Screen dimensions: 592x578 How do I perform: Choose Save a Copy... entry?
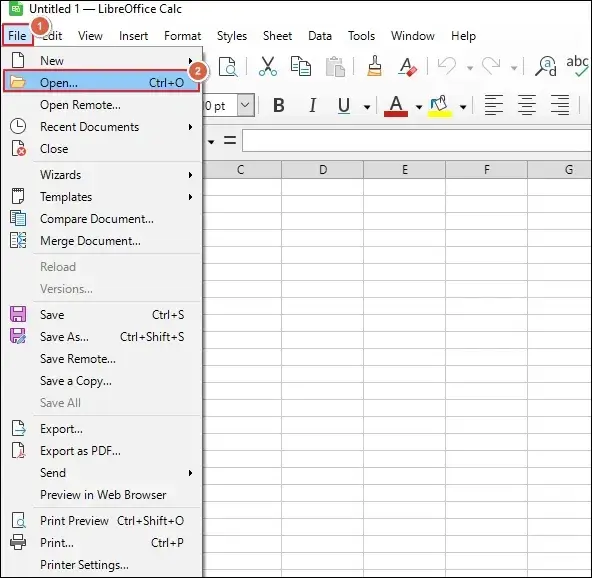(102, 381)
